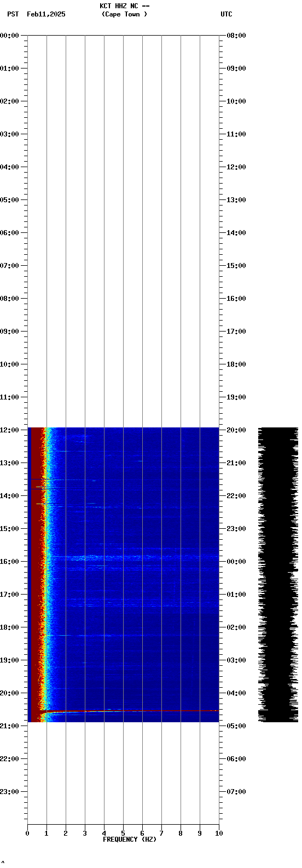302x868 pixels.
Task: Click the '5' frequency axis tick label
Action: [x=123, y=833]
